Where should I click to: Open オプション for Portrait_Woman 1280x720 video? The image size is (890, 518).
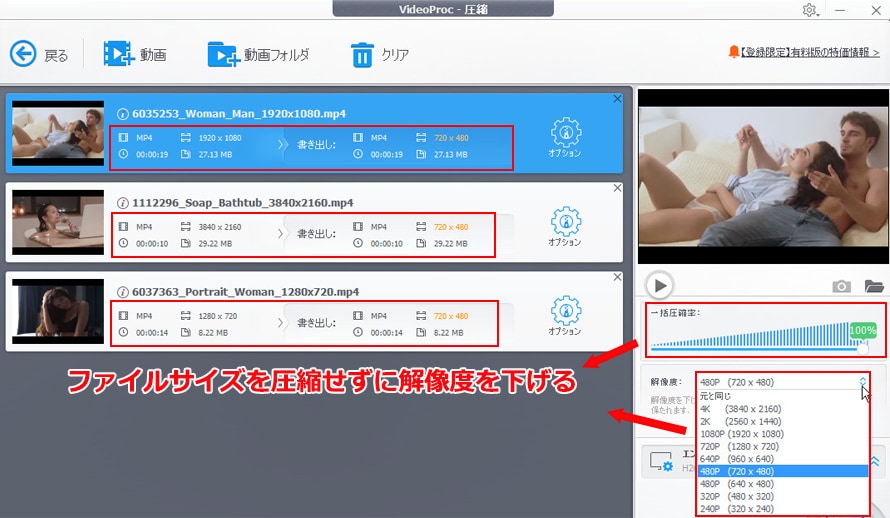[565, 315]
